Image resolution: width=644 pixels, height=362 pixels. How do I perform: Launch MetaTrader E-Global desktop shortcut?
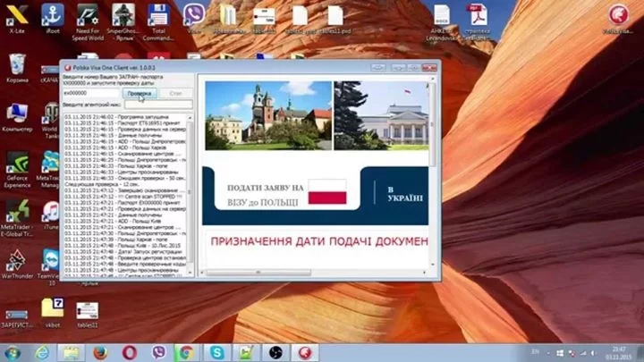(x=17, y=213)
